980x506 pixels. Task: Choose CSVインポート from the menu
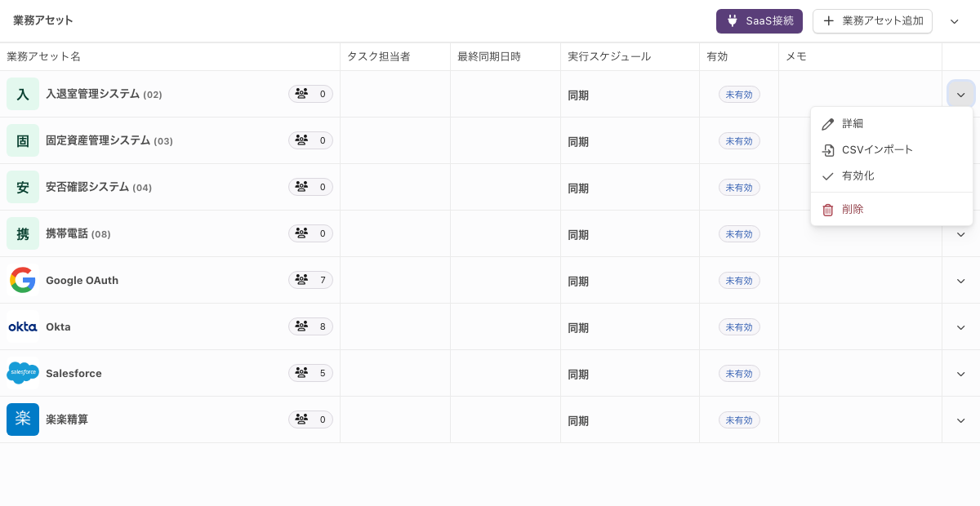[892, 150]
